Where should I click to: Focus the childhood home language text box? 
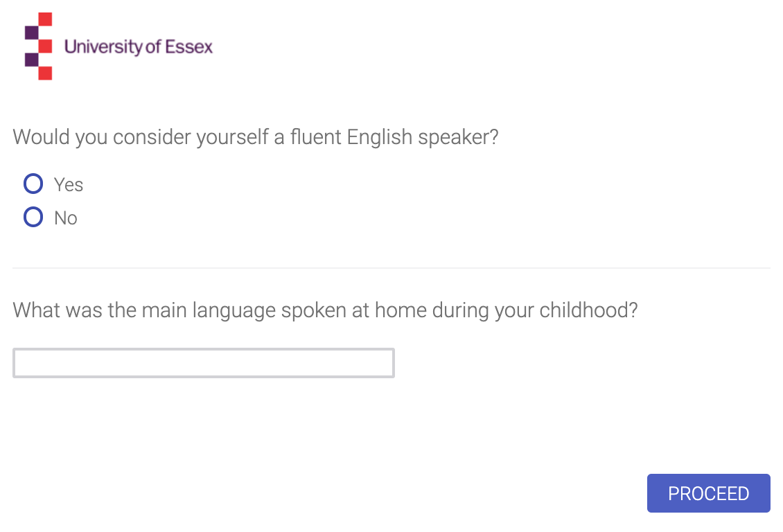coord(204,363)
